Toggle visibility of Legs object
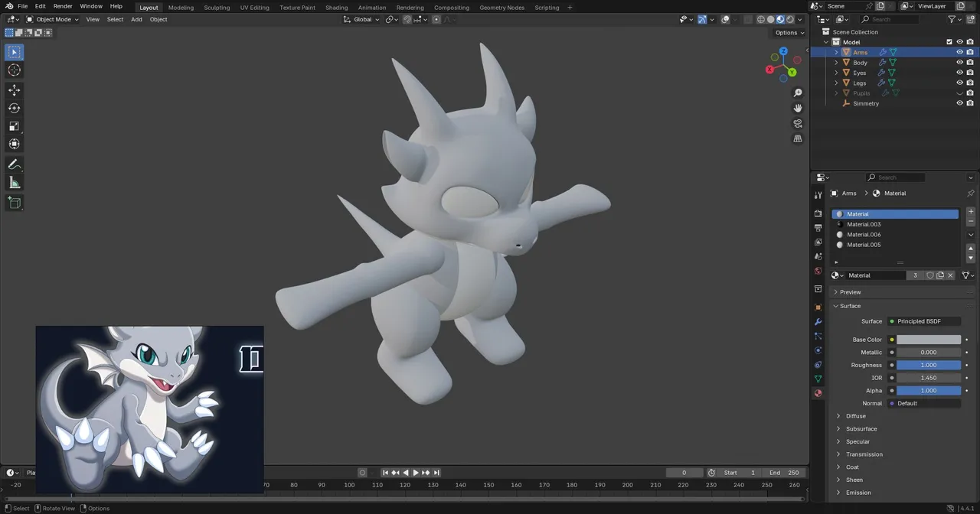 point(959,83)
